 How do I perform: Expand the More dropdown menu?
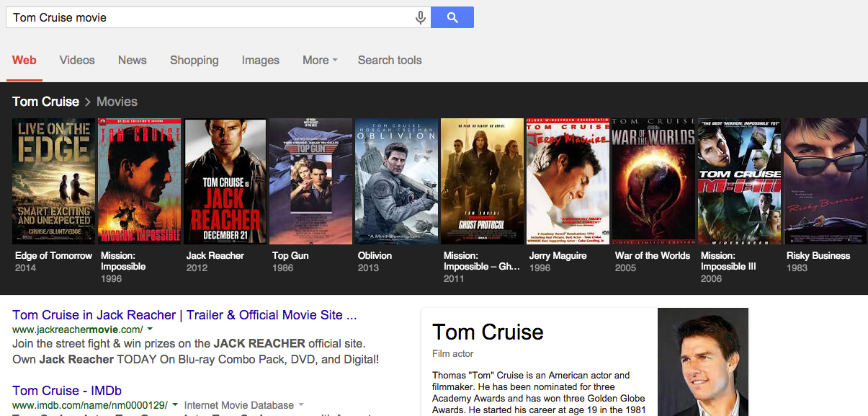point(320,61)
